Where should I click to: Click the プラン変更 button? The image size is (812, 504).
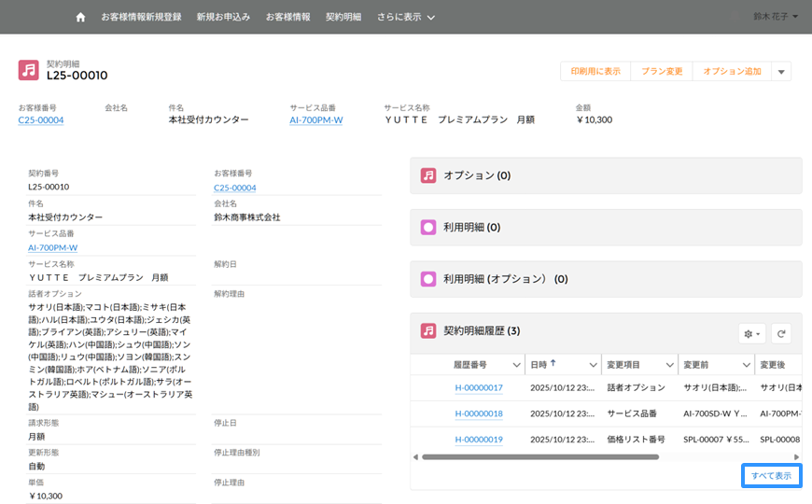pyautogui.click(x=662, y=71)
